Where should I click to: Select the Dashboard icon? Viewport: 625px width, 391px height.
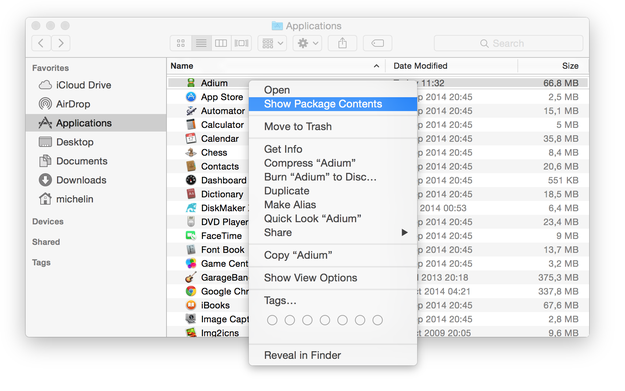point(191,180)
